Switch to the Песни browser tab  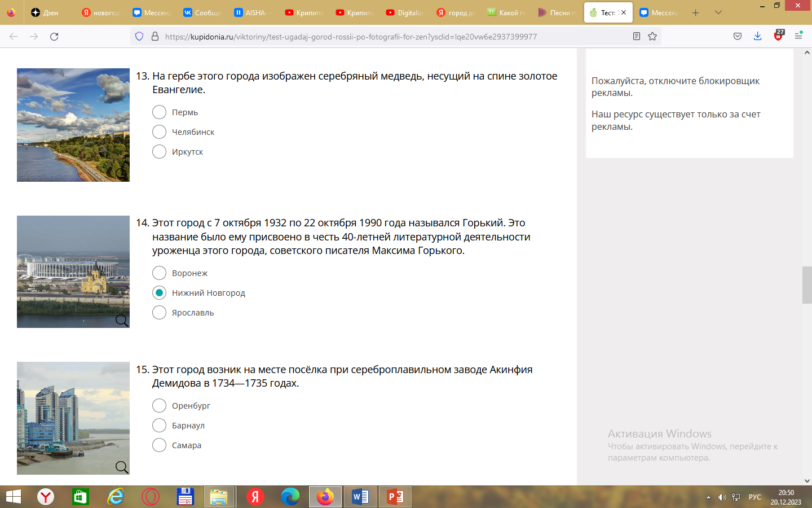[557, 12]
